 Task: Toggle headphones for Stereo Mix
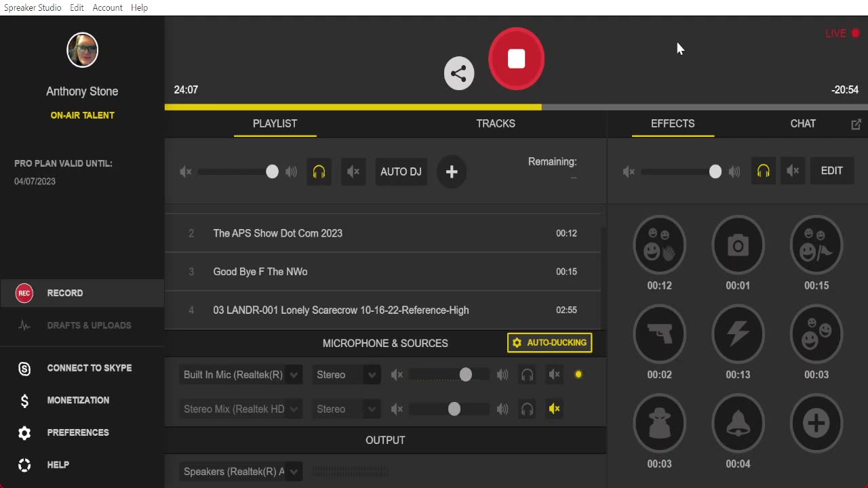pos(527,409)
